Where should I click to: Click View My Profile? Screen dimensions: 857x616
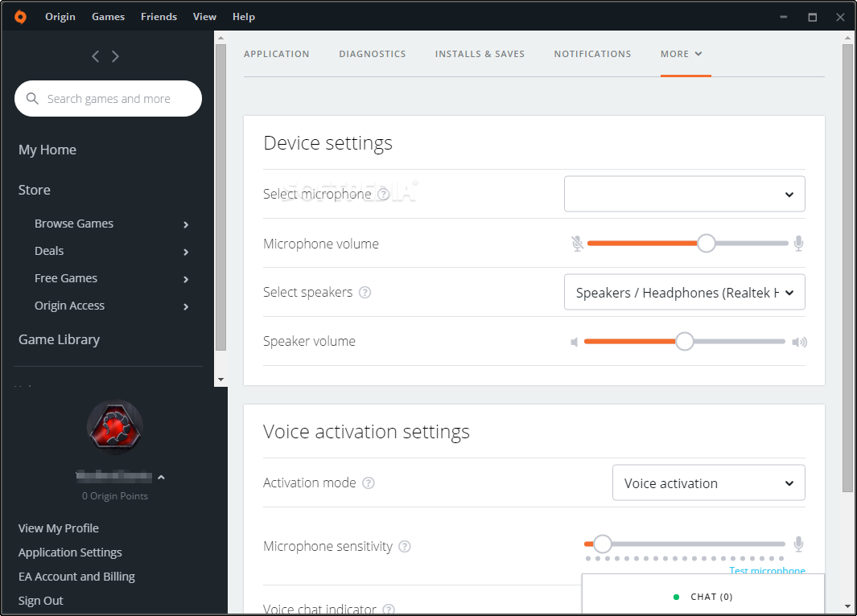pos(59,528)
